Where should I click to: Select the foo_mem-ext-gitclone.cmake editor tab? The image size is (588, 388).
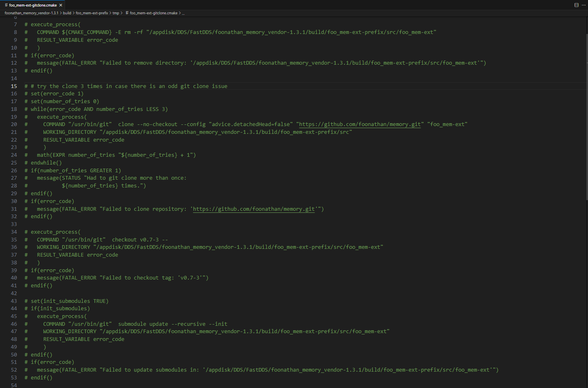point(33,5)
